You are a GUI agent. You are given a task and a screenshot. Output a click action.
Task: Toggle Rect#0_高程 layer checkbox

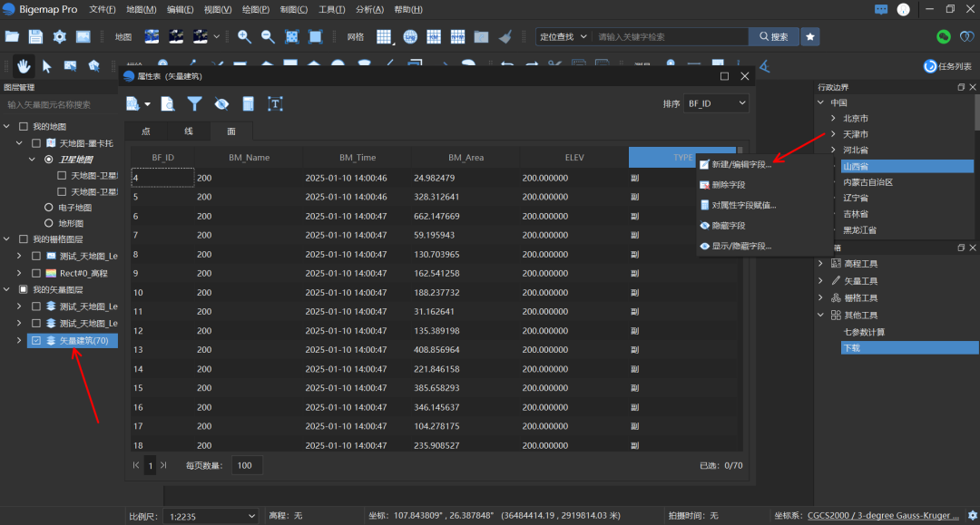(36, 273)
